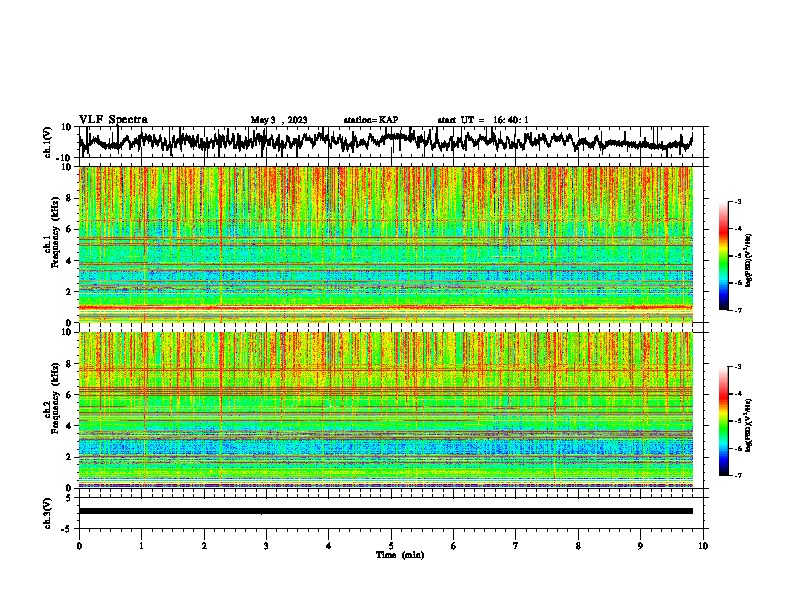792x612 pixels.
Task: Click the ch.1 colorbar log(PSD) label
Action: (x=749, y=260)
